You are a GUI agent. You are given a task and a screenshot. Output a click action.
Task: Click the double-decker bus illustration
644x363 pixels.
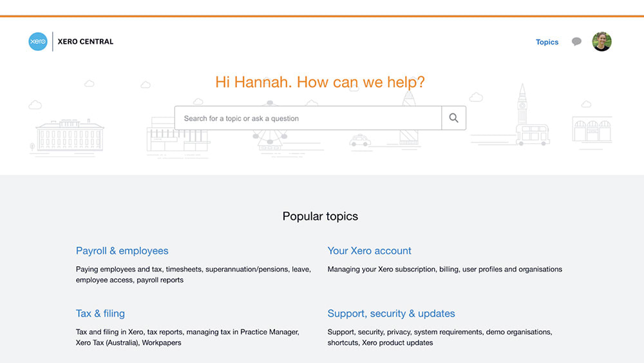tap(533, 134)
